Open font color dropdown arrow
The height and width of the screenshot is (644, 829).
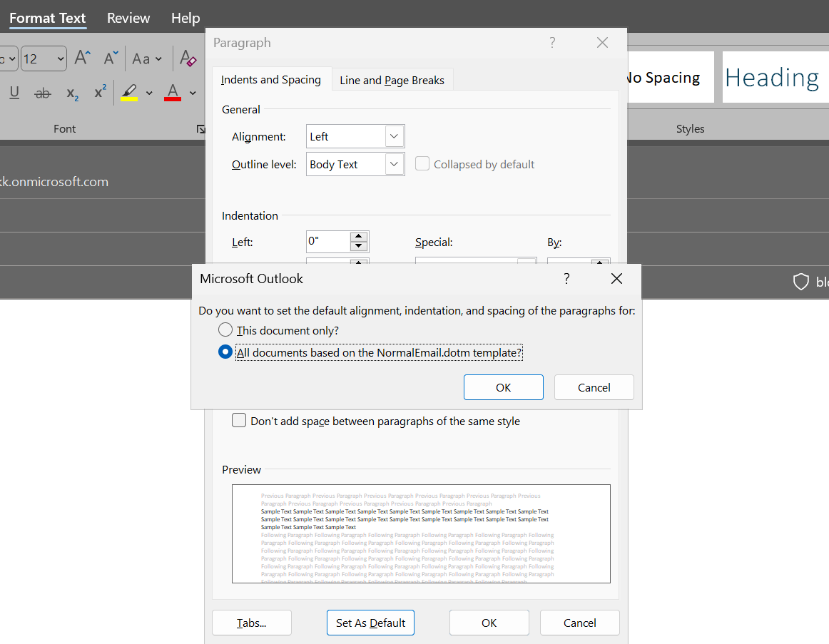pos(193,93)
